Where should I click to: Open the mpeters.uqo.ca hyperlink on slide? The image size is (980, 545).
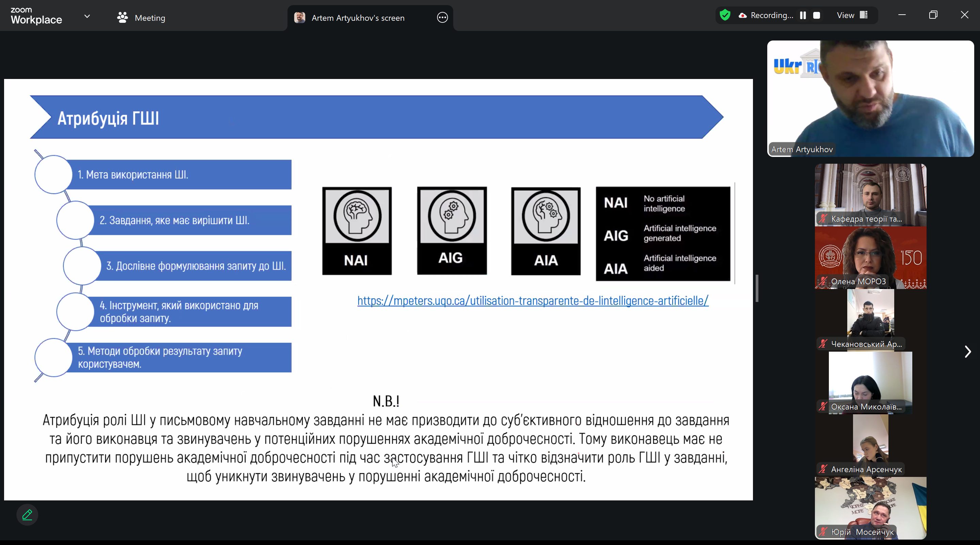(x=533, y=301)
